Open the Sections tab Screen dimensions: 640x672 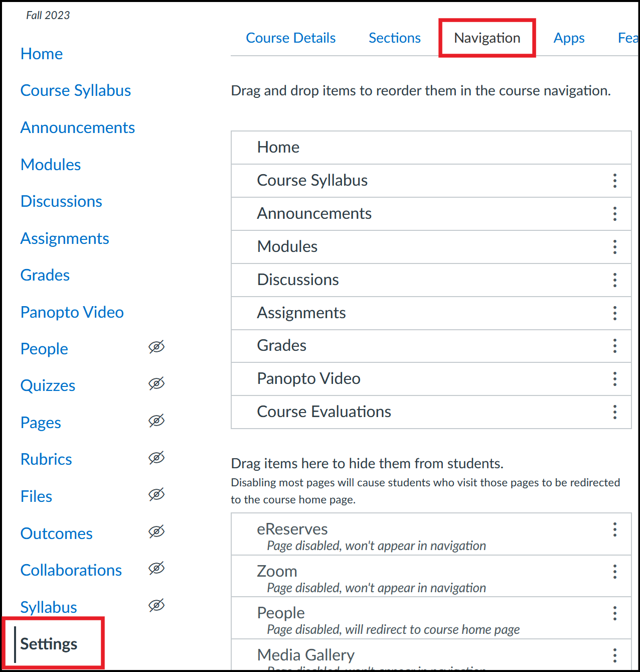pos(395,38)
